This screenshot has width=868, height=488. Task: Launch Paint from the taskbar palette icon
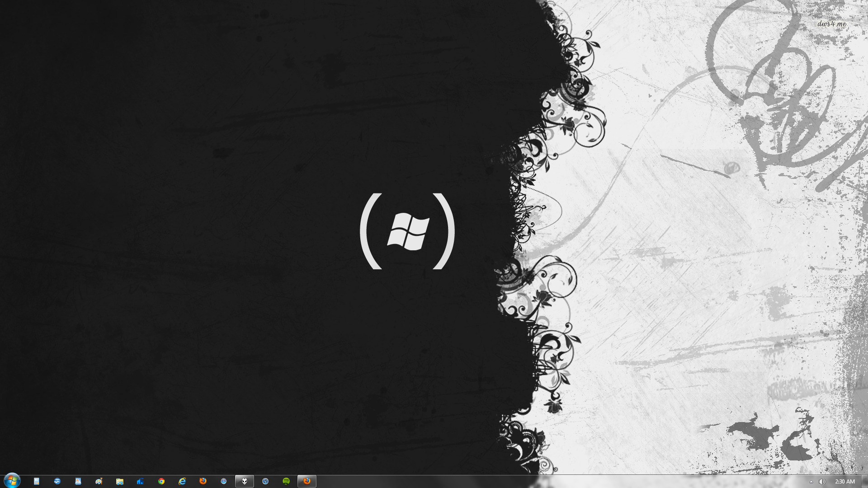point(99,481)
